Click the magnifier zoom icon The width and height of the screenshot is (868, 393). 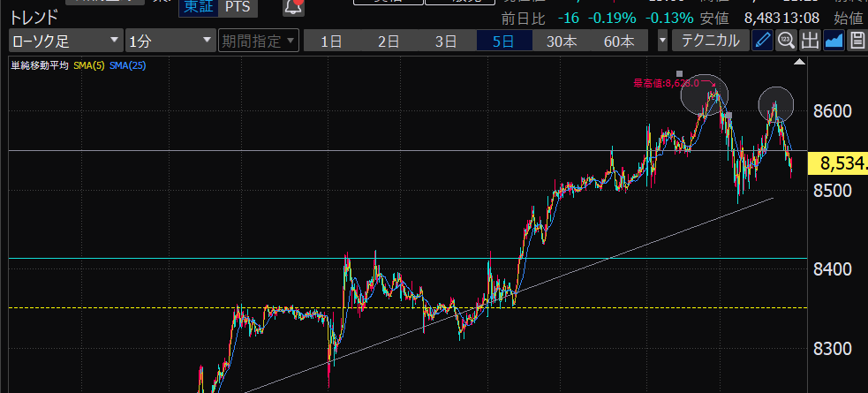point(786,41)
